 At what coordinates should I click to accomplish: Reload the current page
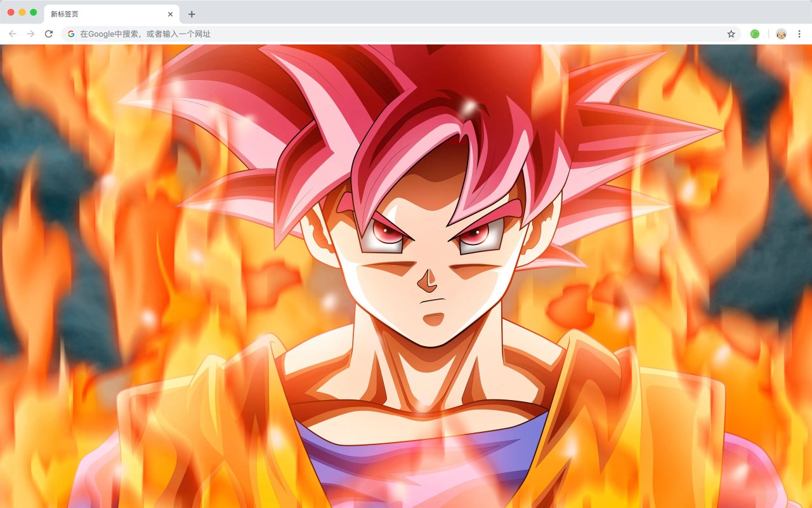48,34
